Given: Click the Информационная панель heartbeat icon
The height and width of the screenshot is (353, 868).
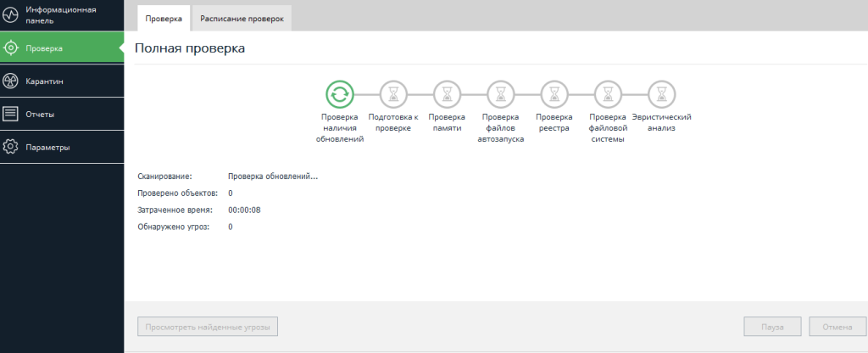Looking at the screenshot, I should [x=11, y=15].
